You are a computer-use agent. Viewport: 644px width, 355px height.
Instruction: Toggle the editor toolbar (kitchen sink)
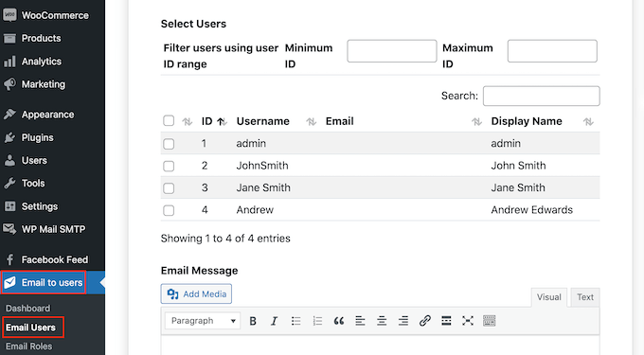pyautogui.click(x=490, y=321)
